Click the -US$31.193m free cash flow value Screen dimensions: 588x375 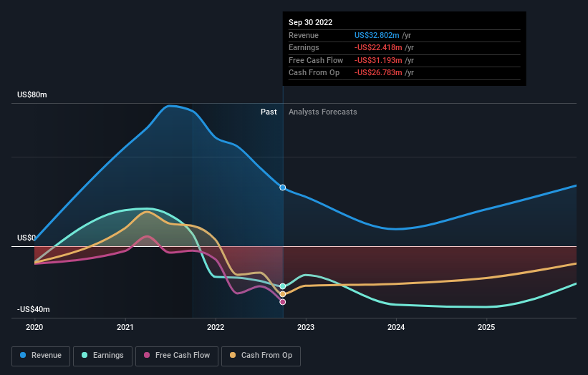click(378, 60)
